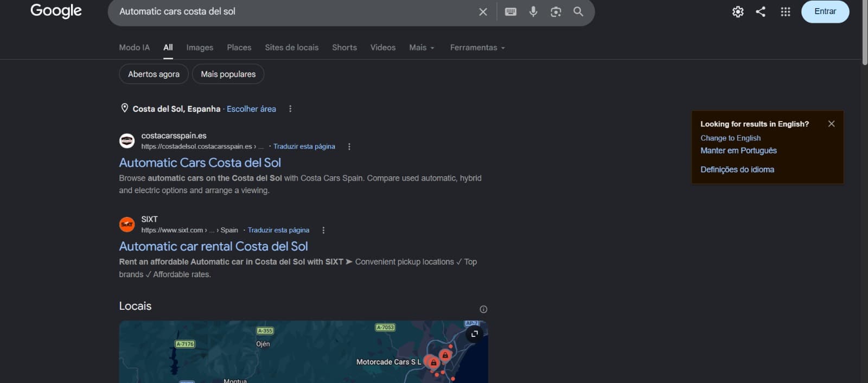
Task: Filter by Abertos agora chip
Action: click(154, 74)
